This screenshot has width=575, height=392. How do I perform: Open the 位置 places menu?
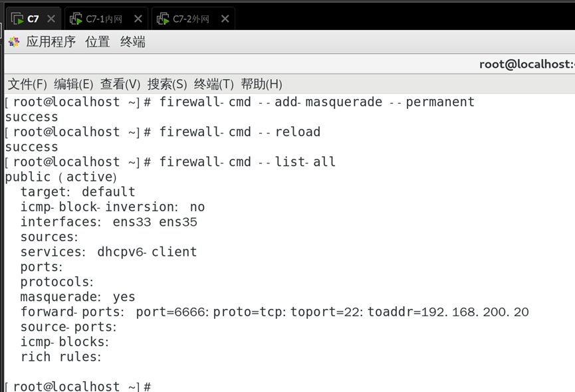[98, 42]
